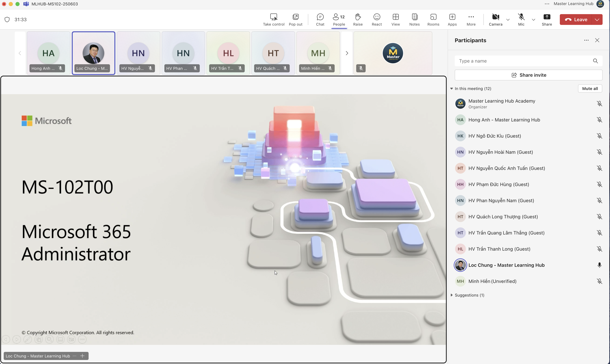Viewport: 610px width, 364px height.
Task: Zoom out shared content with minus
Action: (x=74, y=356)
